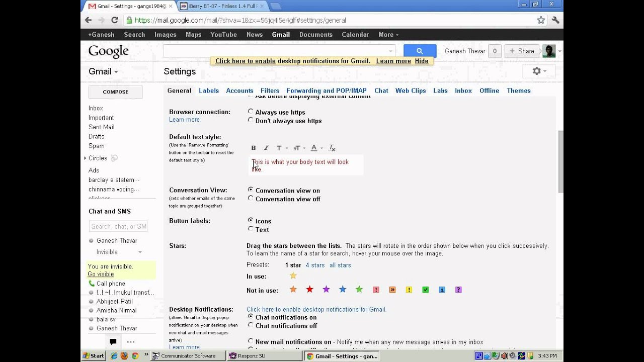The width and height of the screenshot is (644, 362).
Task: Enable Chat notifications on
Action: click(251, 317)
